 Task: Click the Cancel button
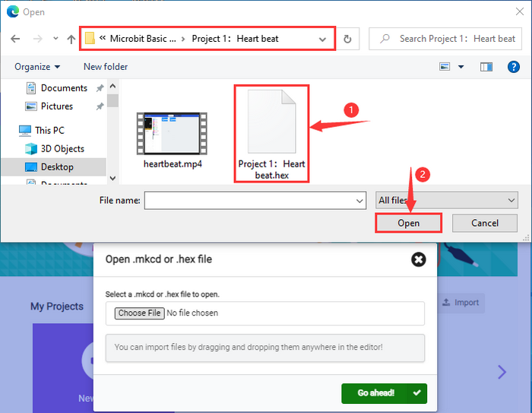[485, 223]
